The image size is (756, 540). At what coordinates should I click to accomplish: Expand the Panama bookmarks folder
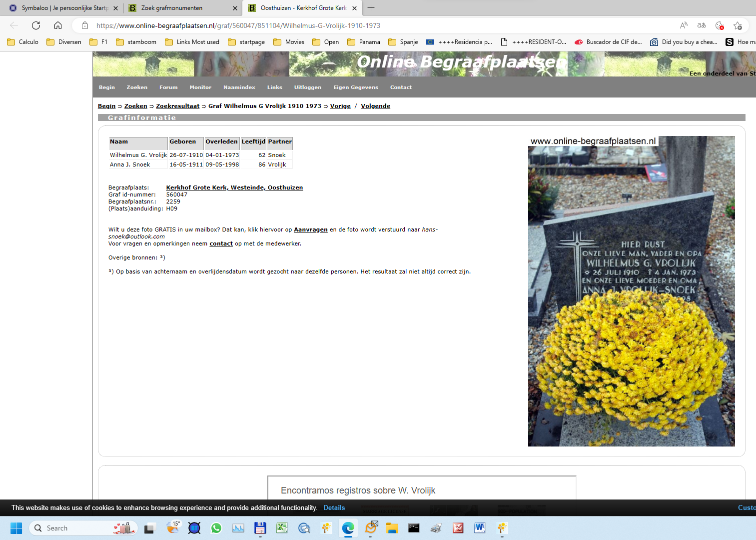click(364, 42)
